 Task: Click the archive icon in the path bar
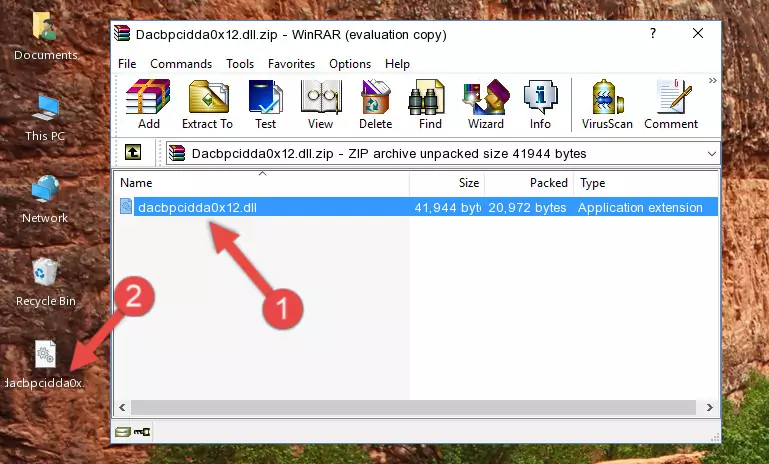(x=177, y=153)
